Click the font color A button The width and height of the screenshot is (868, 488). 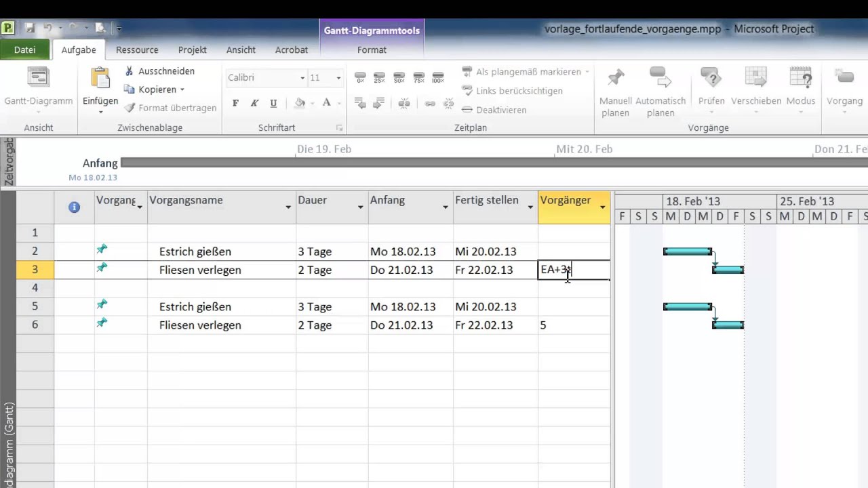pos(326,104)
